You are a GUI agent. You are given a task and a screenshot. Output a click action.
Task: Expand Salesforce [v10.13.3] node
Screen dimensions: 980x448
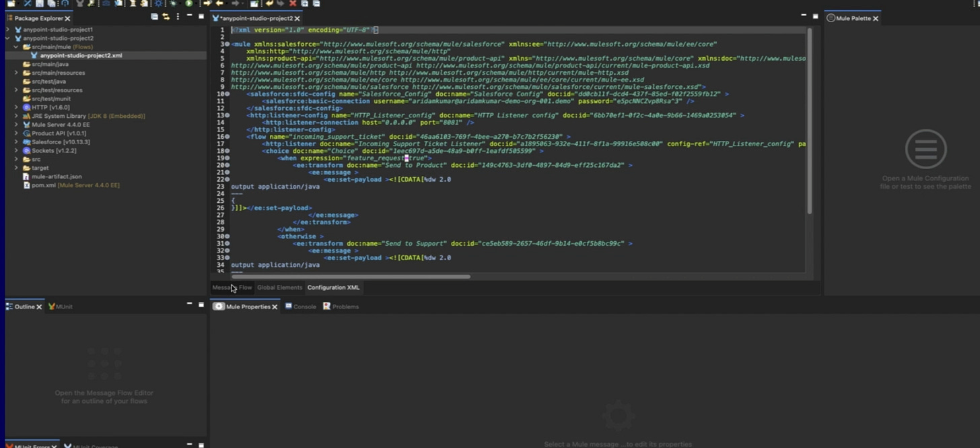tap(16, 142)
